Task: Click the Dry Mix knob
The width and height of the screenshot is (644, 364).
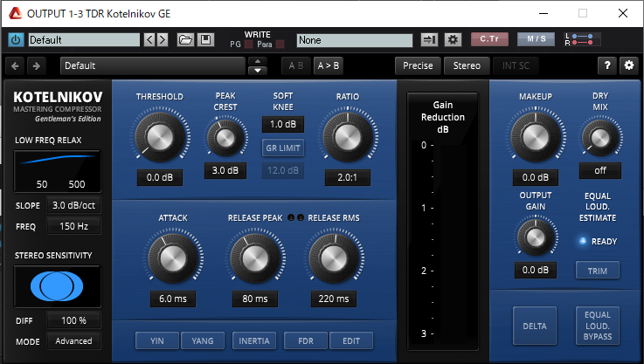Action: click(600, 138)
